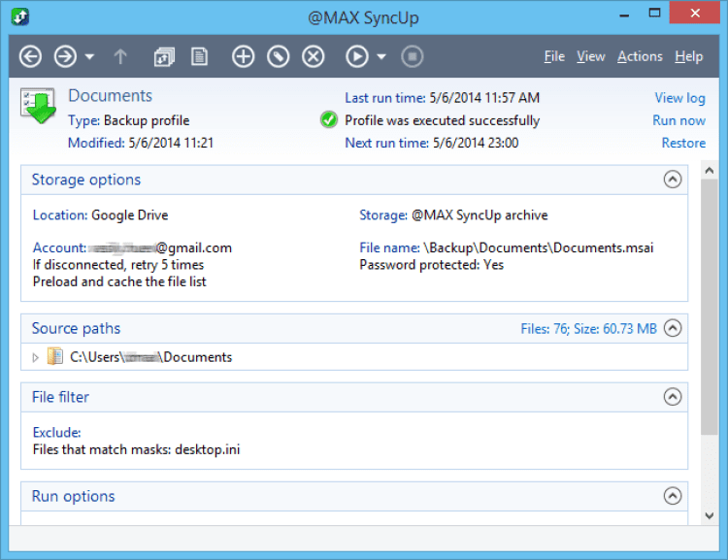Click the Type: label link
Image resolution: width=728 pixels, height=560 pixels.
84,120
